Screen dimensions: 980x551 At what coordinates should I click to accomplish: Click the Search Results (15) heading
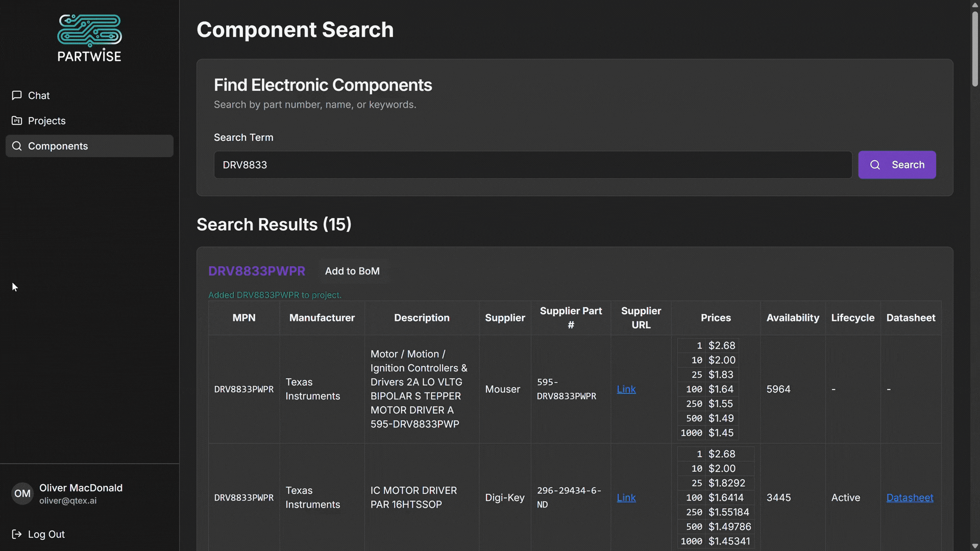(274, 224)
